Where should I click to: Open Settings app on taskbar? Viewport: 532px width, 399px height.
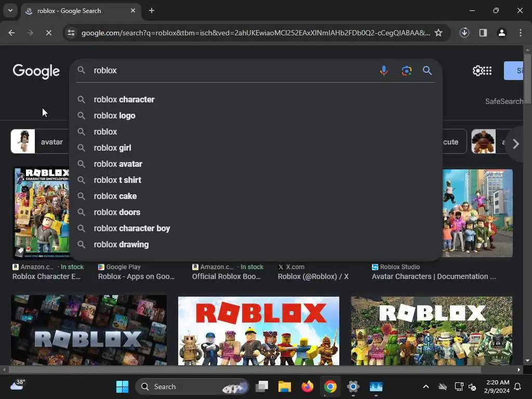(353, 387)
